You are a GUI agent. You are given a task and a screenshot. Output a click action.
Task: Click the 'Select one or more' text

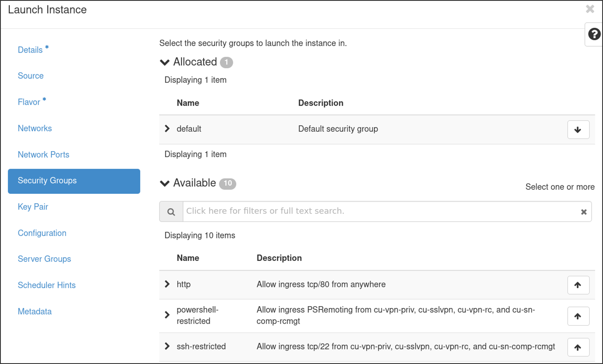[560, 187]
